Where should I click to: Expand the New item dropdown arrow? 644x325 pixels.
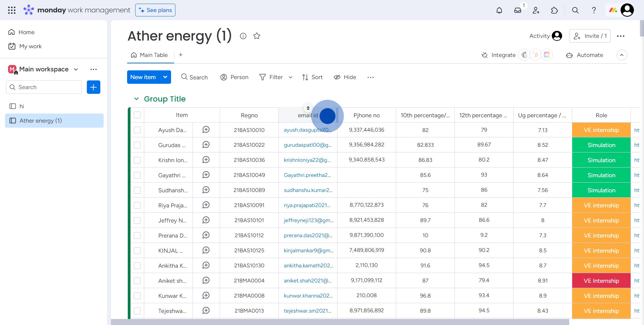(165, 77)
